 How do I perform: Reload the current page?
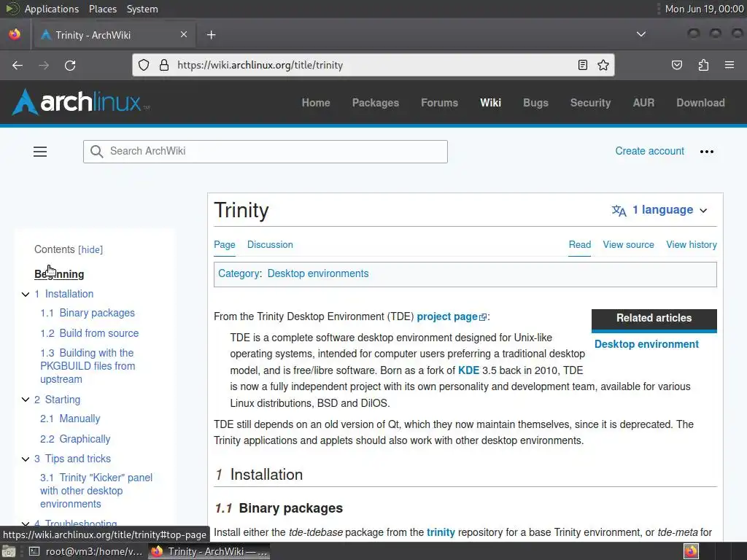(x=70, y=65)
